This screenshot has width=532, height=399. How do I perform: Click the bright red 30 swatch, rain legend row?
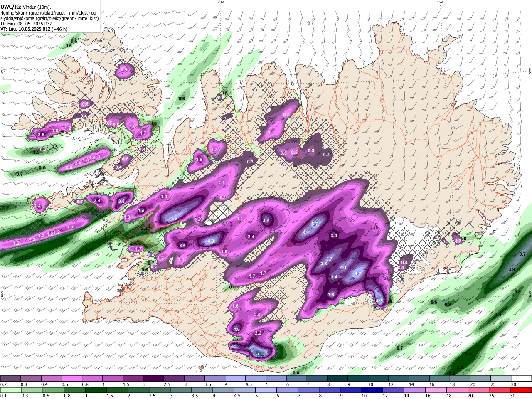(x=521, y=390)
